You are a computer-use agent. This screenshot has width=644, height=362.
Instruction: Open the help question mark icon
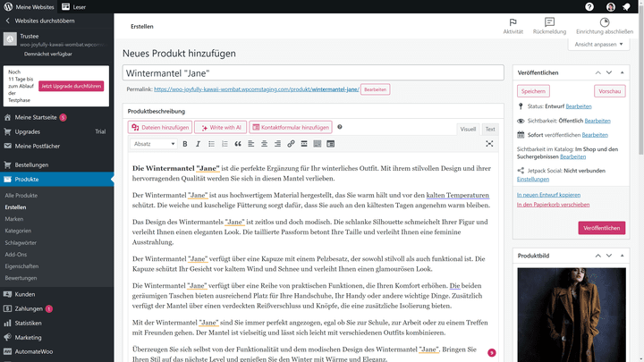(589, 6)
